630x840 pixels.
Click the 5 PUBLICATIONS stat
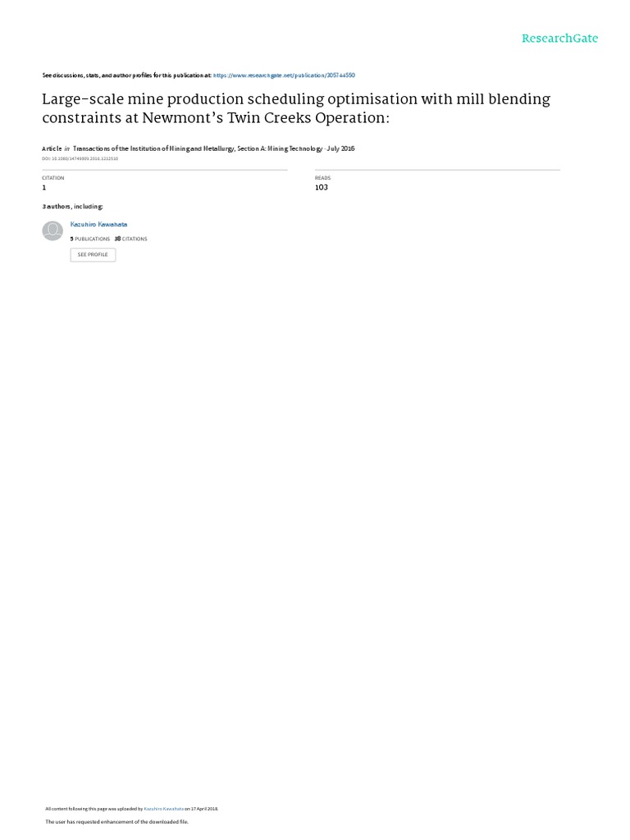tap(90, 239)
